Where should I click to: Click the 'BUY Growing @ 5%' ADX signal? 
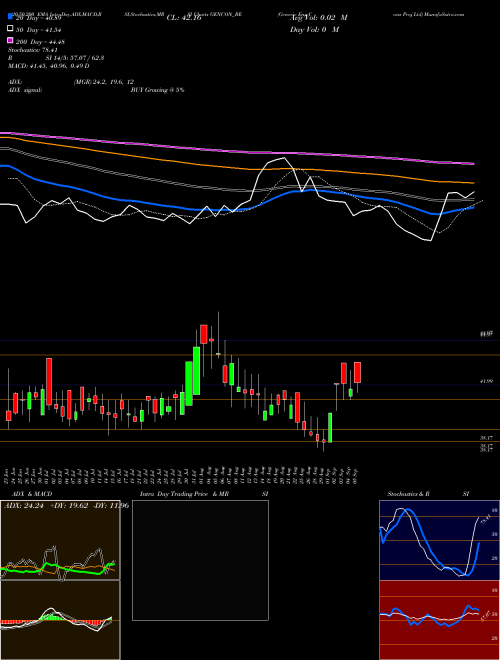click(x=157, y=90)
